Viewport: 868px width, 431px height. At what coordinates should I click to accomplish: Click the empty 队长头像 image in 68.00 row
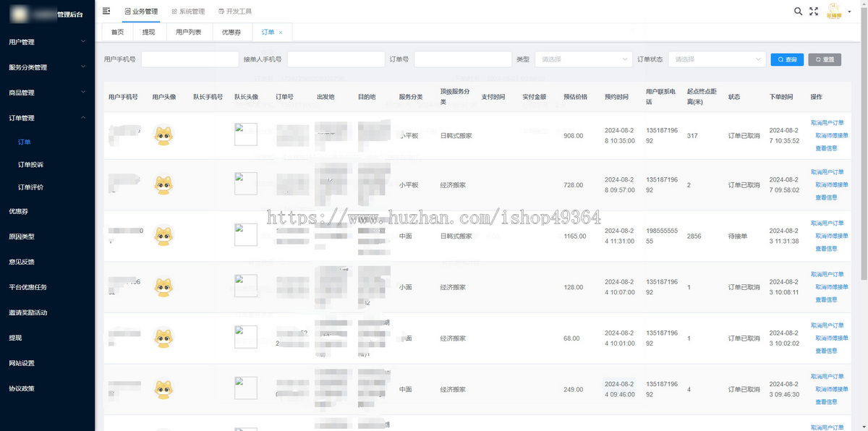[x=246, y=337]
